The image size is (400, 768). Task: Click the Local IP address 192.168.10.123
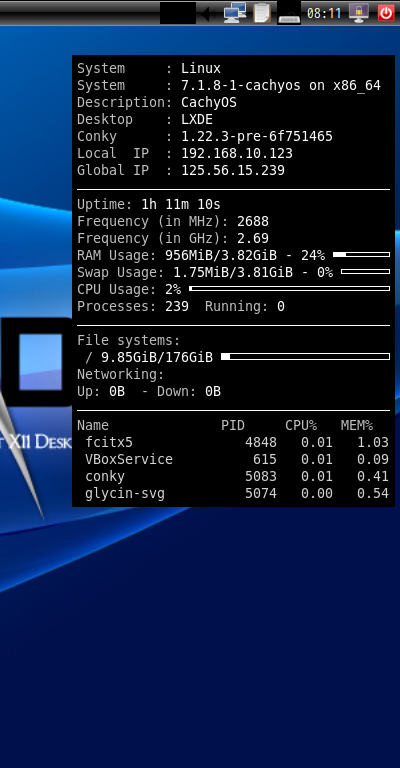coord(237,153)
